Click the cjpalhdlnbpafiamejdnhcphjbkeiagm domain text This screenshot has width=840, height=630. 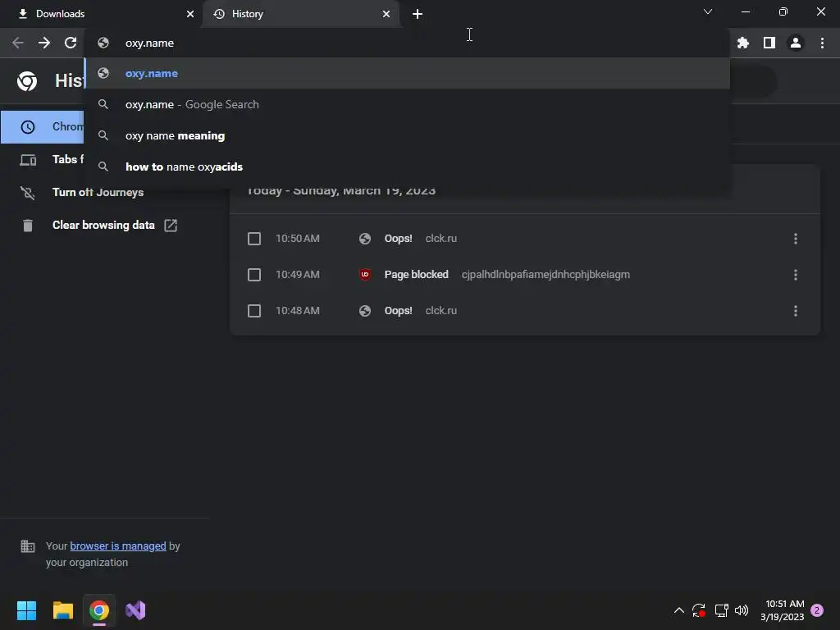pyautogui.click(x=546, y=275)
